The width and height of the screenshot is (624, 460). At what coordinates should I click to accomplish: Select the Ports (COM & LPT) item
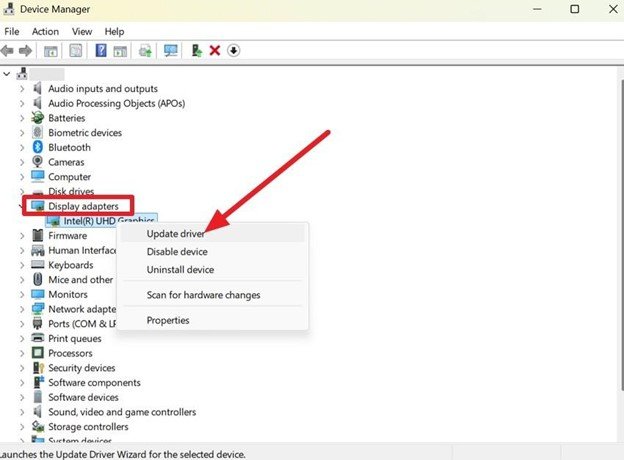(82, 324)
